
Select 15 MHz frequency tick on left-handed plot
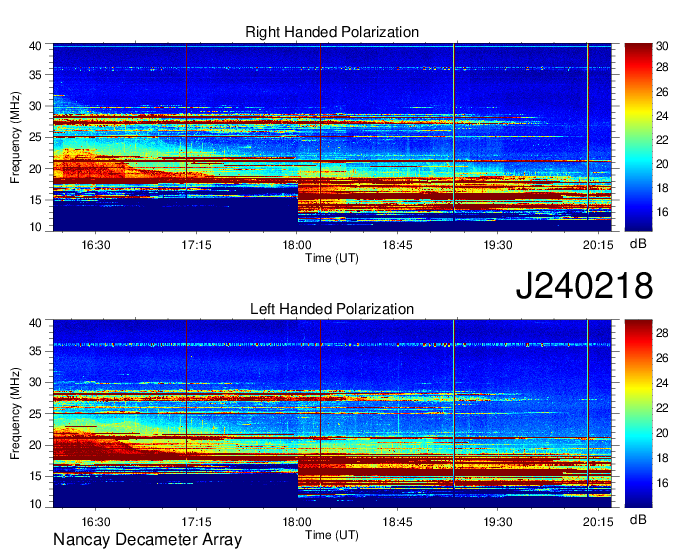(x=35, y=476)
